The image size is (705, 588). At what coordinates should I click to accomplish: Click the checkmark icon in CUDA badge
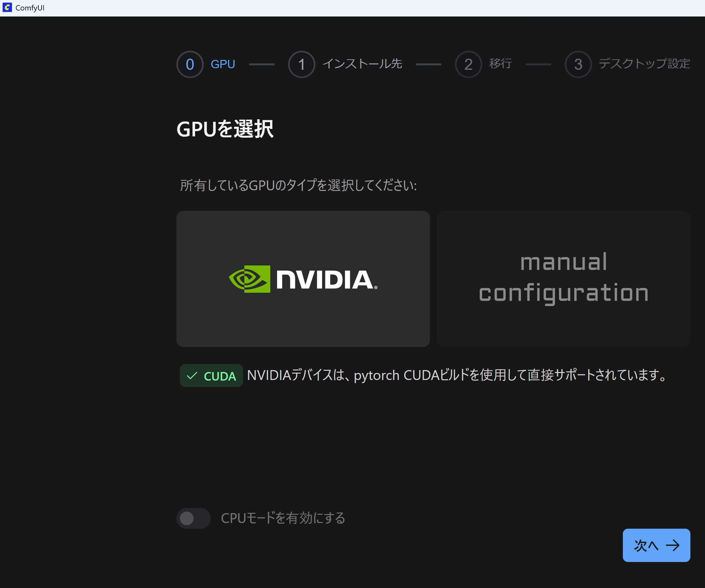pos(192,376)
